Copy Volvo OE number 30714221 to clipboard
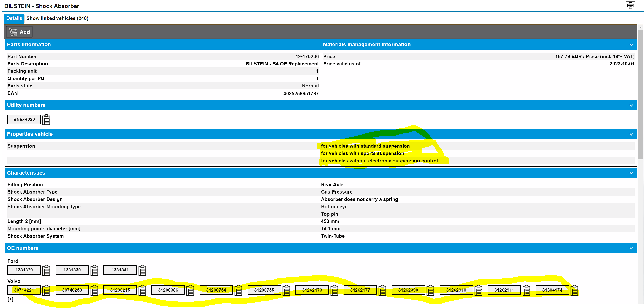 [46, 290]
